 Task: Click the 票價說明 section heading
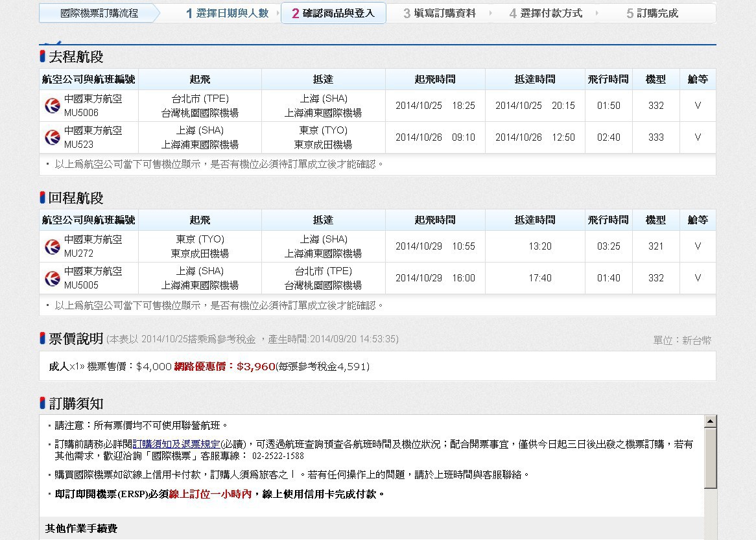pyautogui.click(x=76, y=339)
